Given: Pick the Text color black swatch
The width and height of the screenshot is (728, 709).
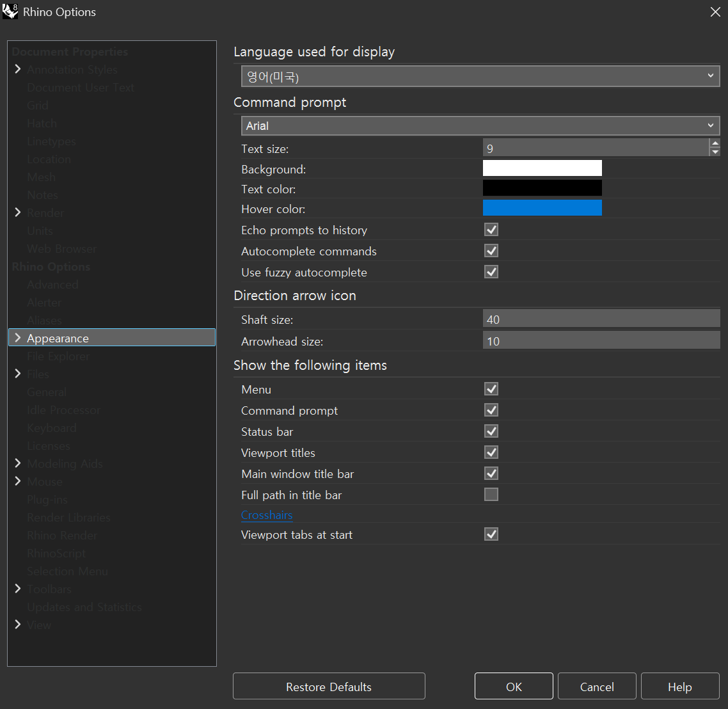Looking at the screenshot, I should (542, 188).
